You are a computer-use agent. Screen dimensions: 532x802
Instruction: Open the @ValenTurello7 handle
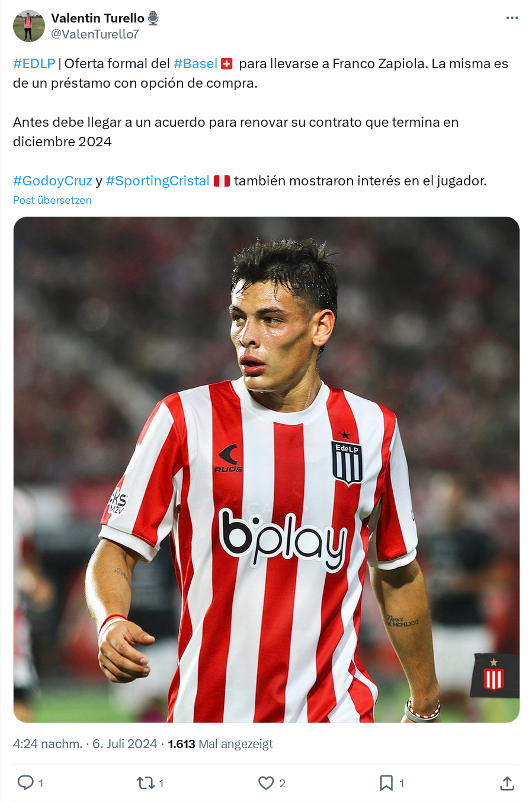(95, 34)
